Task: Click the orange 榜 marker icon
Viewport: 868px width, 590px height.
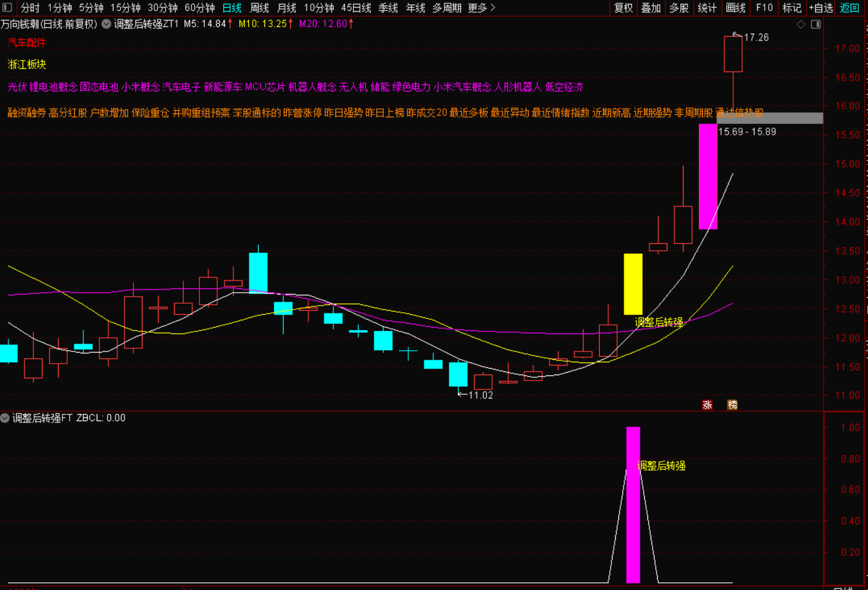Action: click(x=732, y=405)
